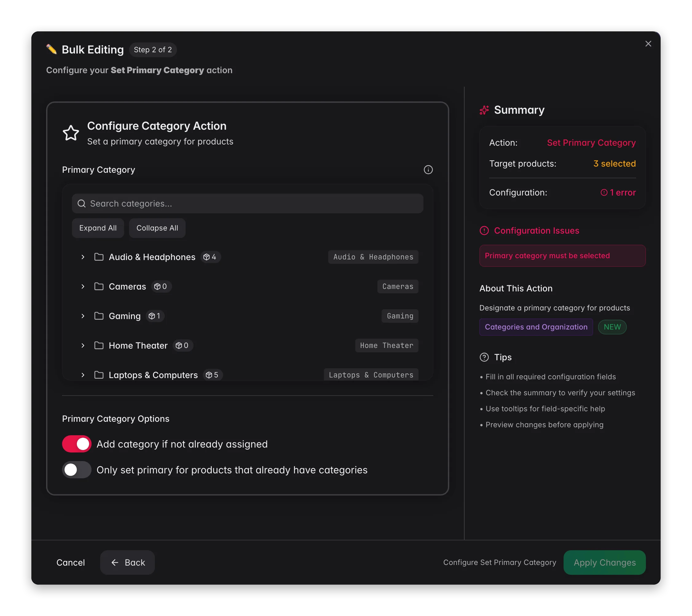Image resolution: width=692 pixels, height=616 pixels.
Task: Go Back to previous step
Action: [x=127, y=563]
